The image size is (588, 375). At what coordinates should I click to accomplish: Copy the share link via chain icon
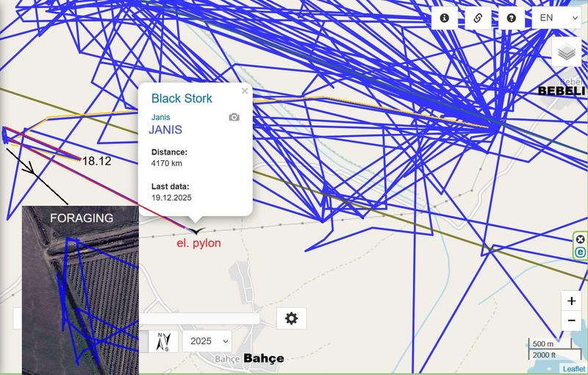click(478, 18)
